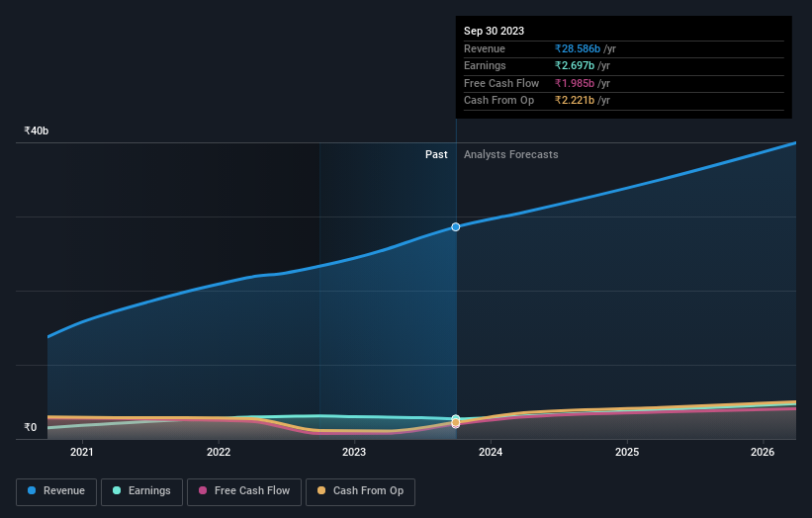The height and width of the screenshot is (518, 812).
Task: Click the Sep 30 2023 tooltip date
Action: point(495,31)
